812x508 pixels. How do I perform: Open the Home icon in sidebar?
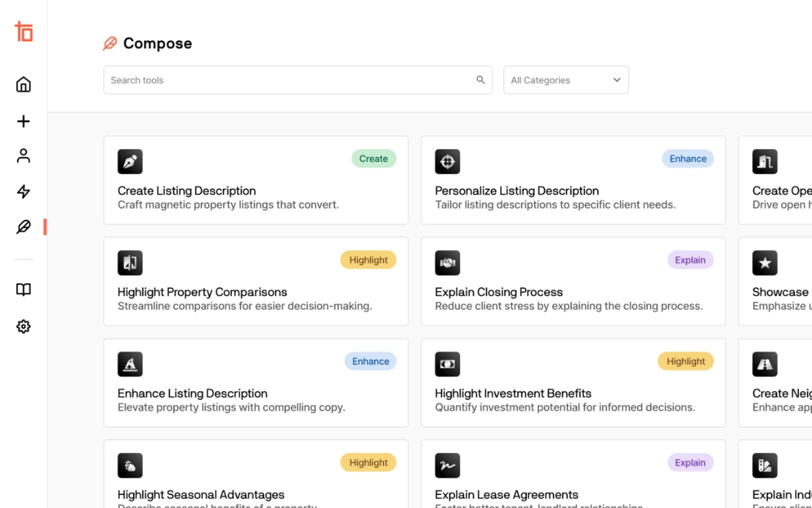(23, 84)
